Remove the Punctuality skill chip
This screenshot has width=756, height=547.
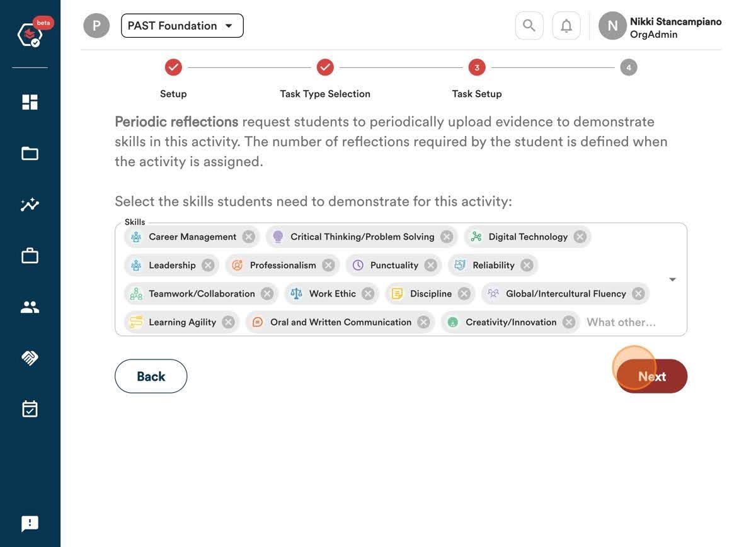(x=431, y=265)
